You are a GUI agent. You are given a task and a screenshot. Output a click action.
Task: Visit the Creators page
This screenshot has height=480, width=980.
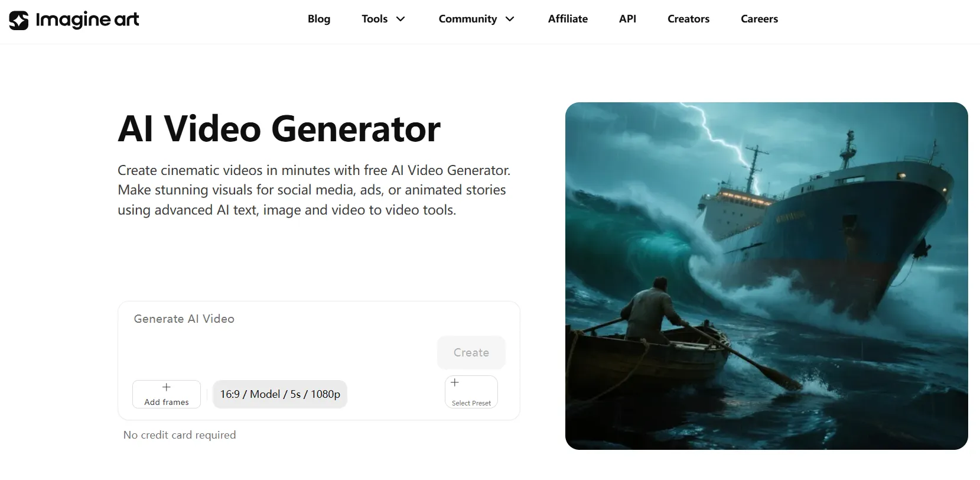(x=688, y=19)
